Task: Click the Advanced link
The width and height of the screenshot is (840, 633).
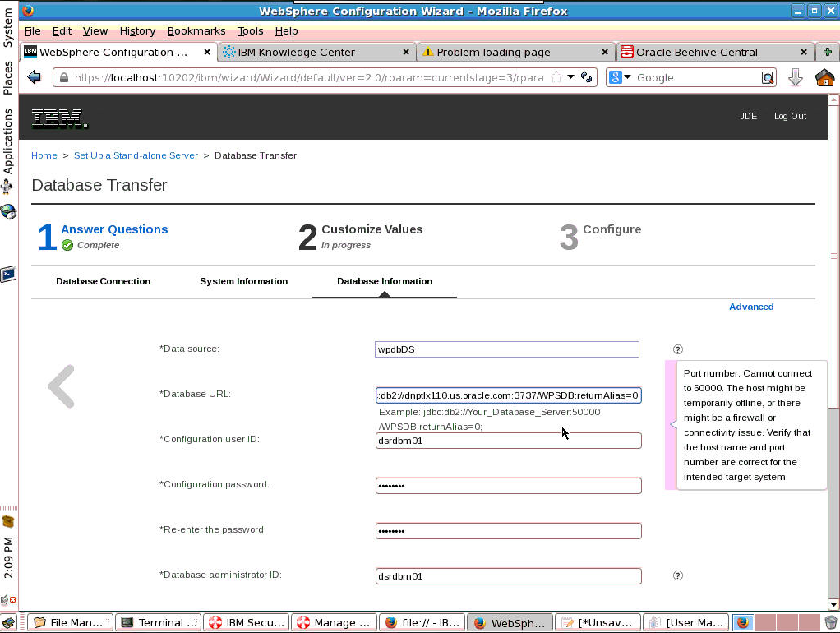Action: [751, 307]
